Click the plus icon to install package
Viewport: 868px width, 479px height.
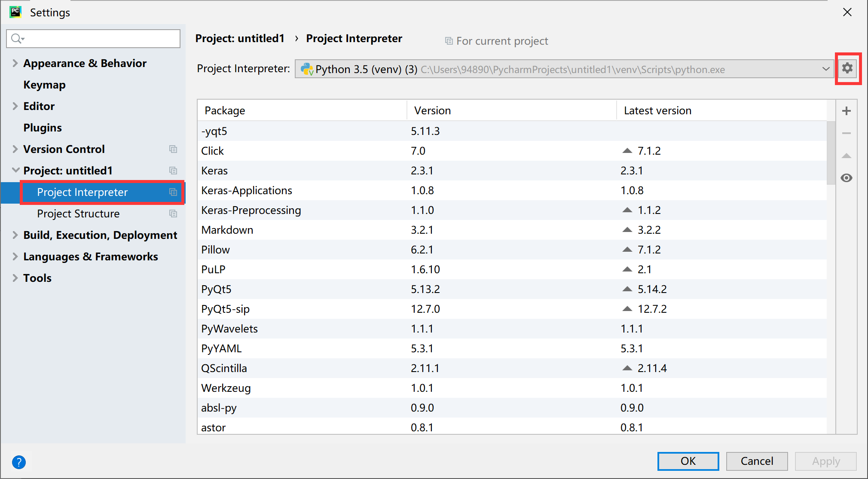click(847, 111)
